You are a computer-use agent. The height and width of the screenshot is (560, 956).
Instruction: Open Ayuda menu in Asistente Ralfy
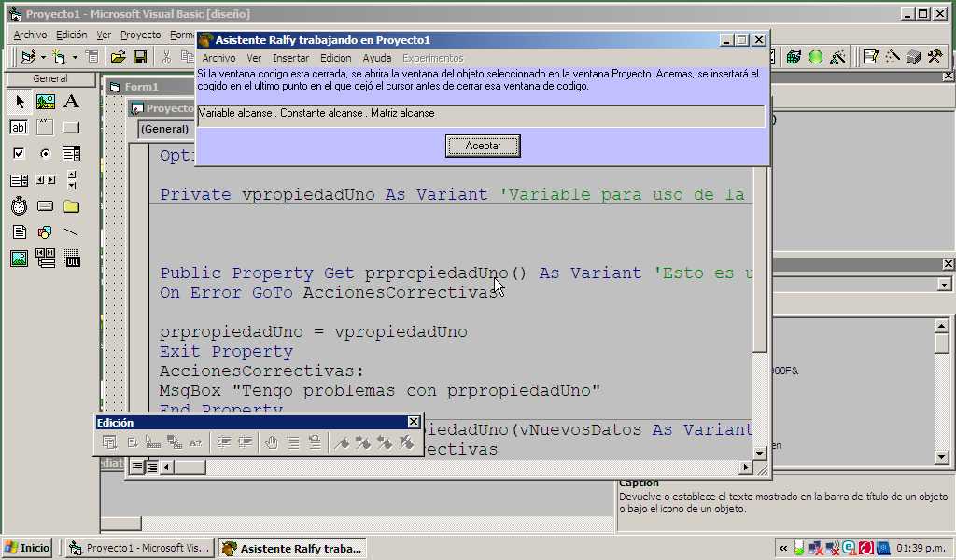[377, 58]
